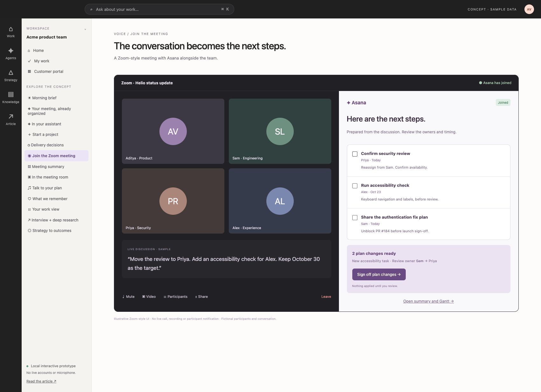Expand the workspace switcher chevron
Viewport: 541px width, 392px height.
click(85, 29)
